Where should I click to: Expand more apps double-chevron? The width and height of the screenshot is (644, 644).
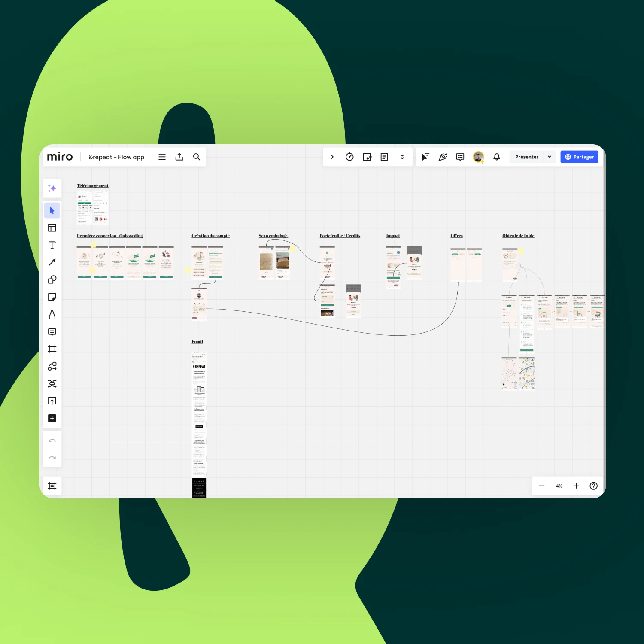pos(402,157)
